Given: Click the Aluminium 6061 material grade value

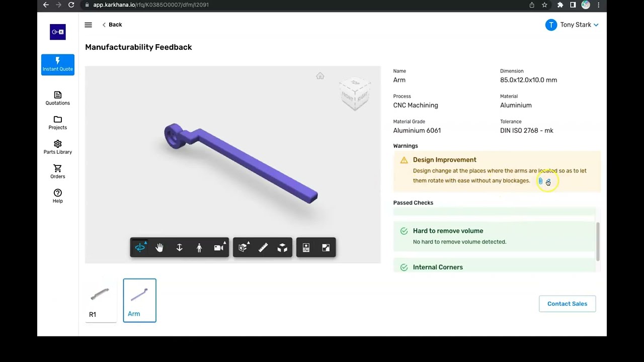Looking at the screenshot, I should [x=417, y=131].
